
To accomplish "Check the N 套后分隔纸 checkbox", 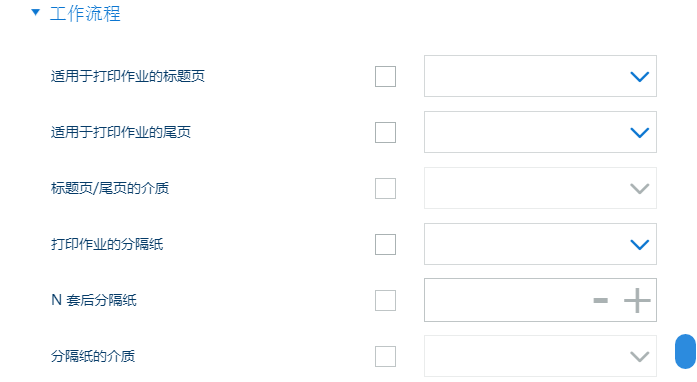I will pyautogui.click(x=385, y=301).
